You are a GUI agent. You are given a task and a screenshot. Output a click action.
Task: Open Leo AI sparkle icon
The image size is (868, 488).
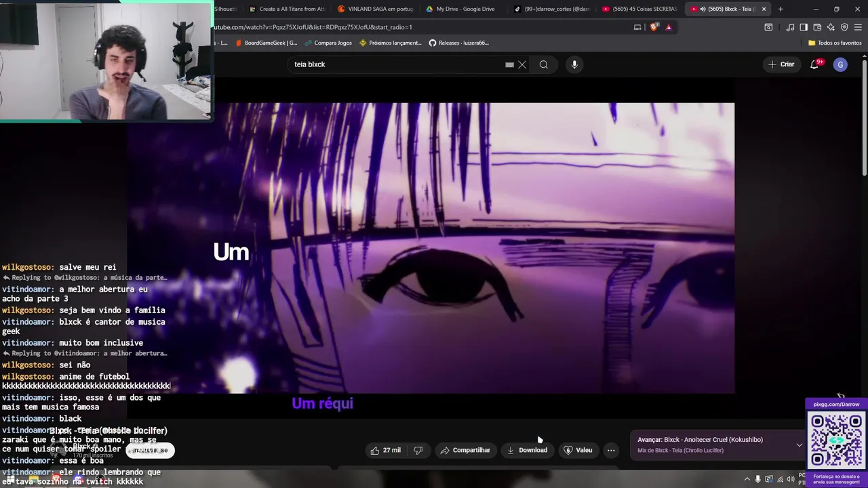[x=831, y=27]
